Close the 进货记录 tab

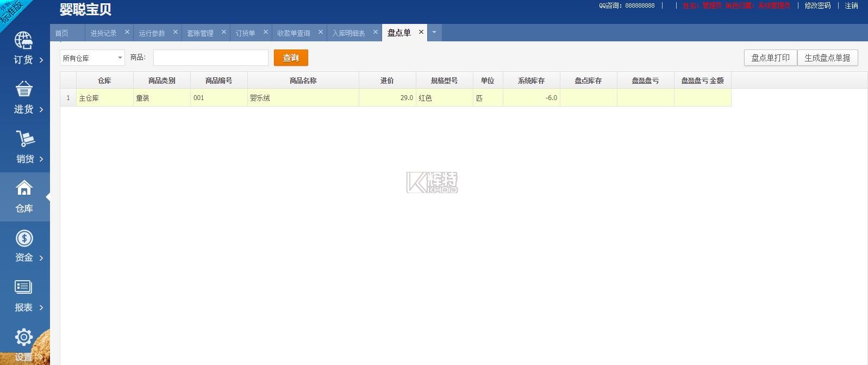tap(127, 32)
